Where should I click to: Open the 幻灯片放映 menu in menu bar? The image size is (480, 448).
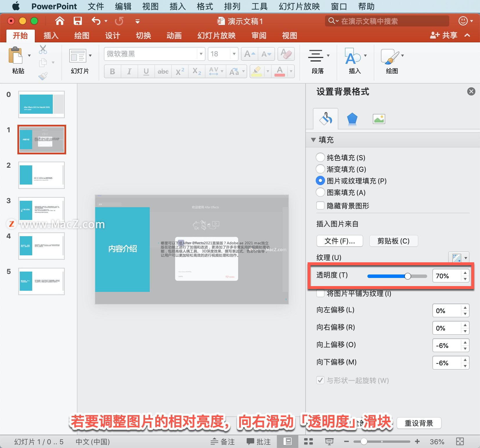[299, 6]
